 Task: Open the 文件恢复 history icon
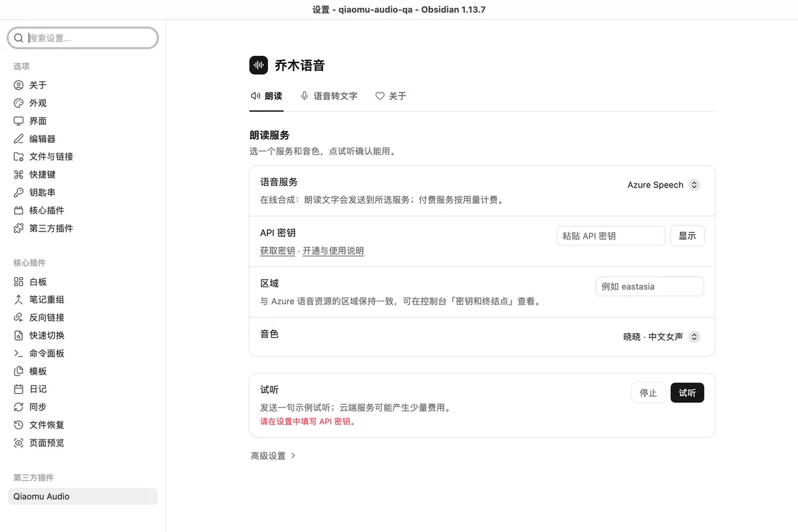click(x=19, y=425)
